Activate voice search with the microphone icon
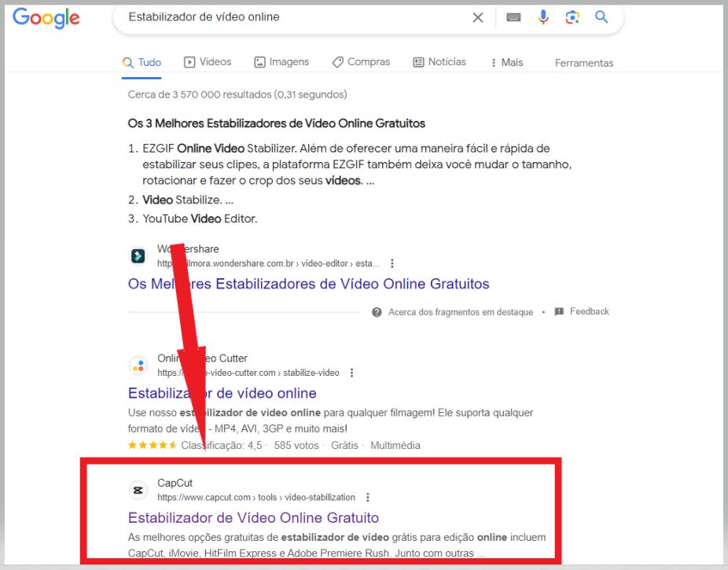Image resolution: width=728 pixels, height=570 pixels. pyautogui.click(x=543, y=17)
